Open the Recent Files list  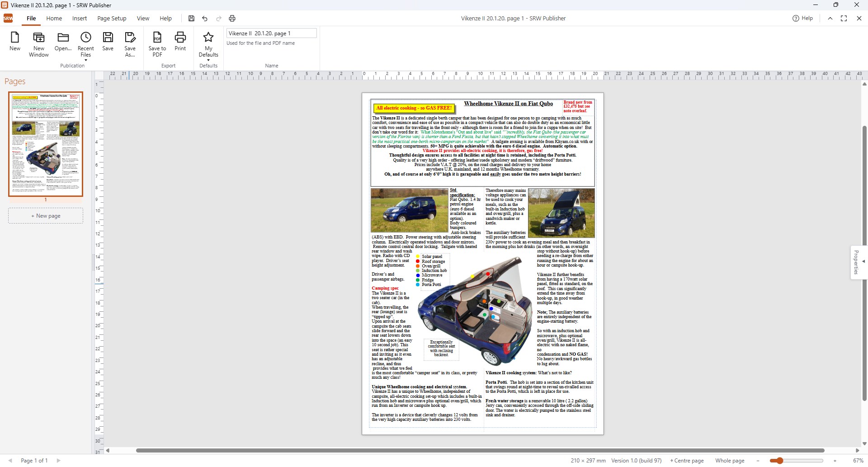tap(85, 46)
